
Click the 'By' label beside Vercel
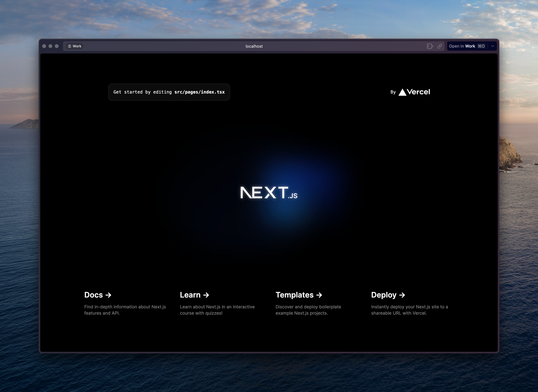393,92
